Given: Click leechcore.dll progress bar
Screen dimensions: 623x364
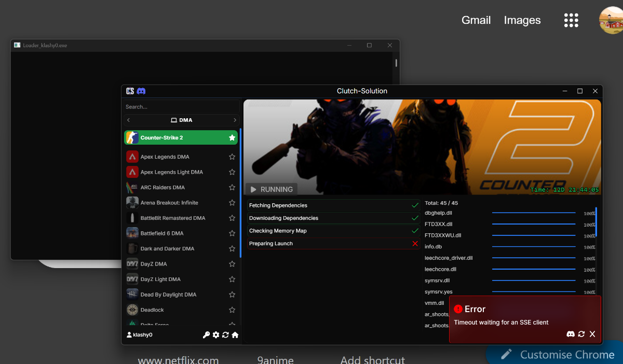Looking at the screenshot, I should pyautogui.click(x=534, y=269).
